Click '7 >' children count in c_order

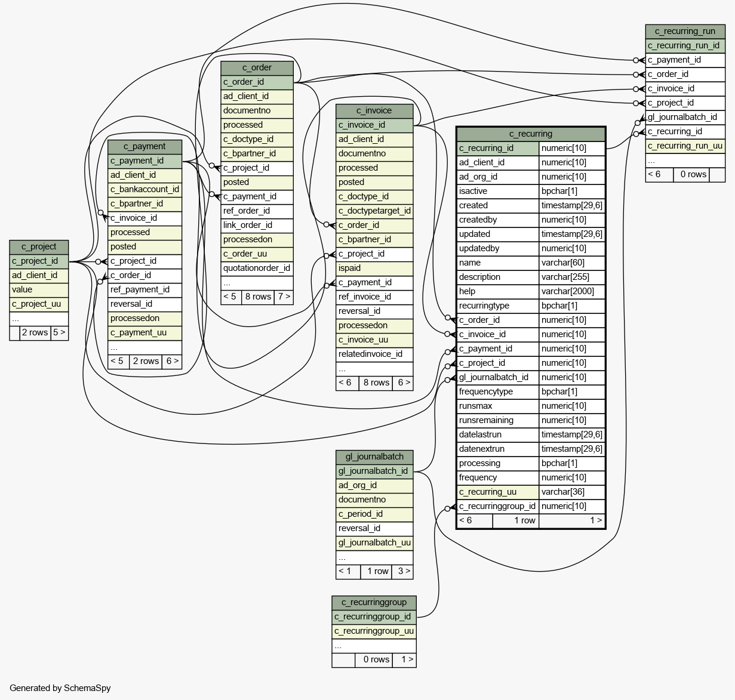284,297
